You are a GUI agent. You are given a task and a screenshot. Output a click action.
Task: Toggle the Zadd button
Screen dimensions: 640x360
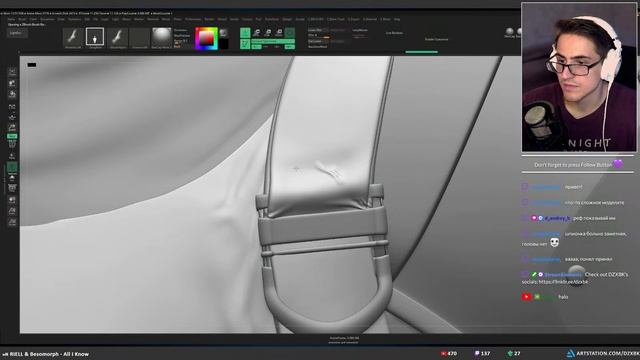(x=289, y=47)
